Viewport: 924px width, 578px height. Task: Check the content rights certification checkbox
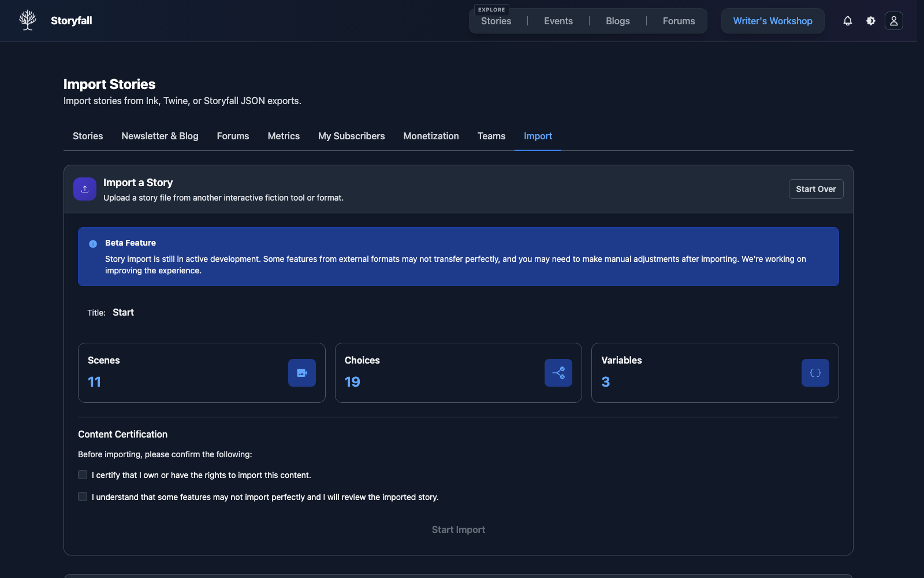[83, 475]
